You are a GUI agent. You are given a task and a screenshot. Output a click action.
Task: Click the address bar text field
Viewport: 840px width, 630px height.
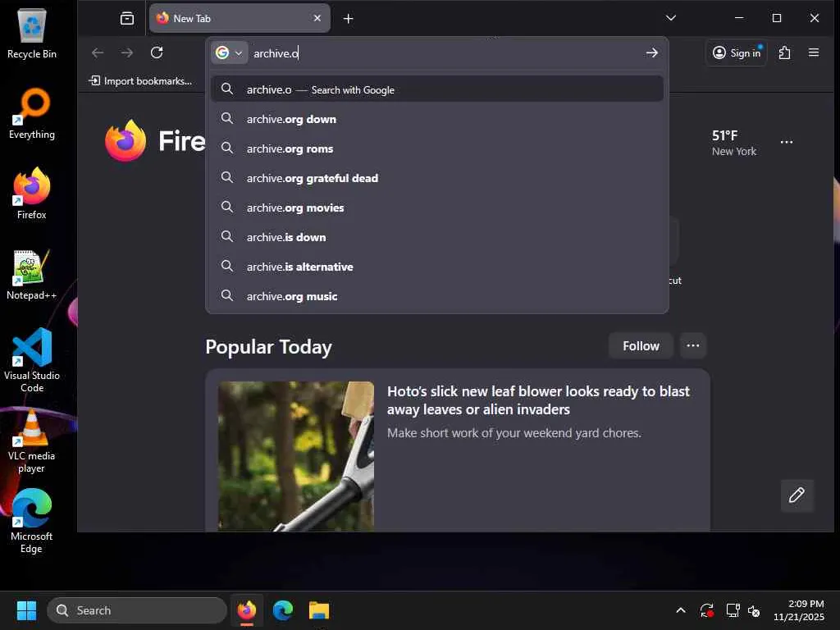click(x=445, y=53)
